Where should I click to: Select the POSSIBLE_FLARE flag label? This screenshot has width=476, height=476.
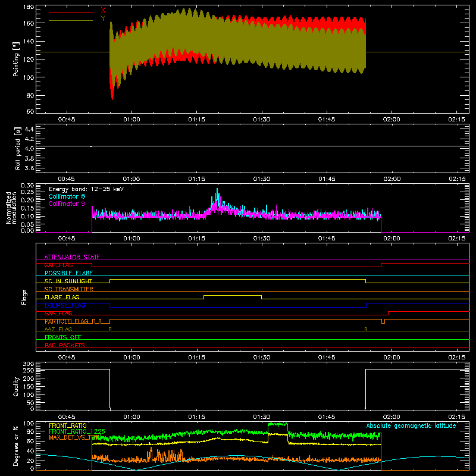68,273
